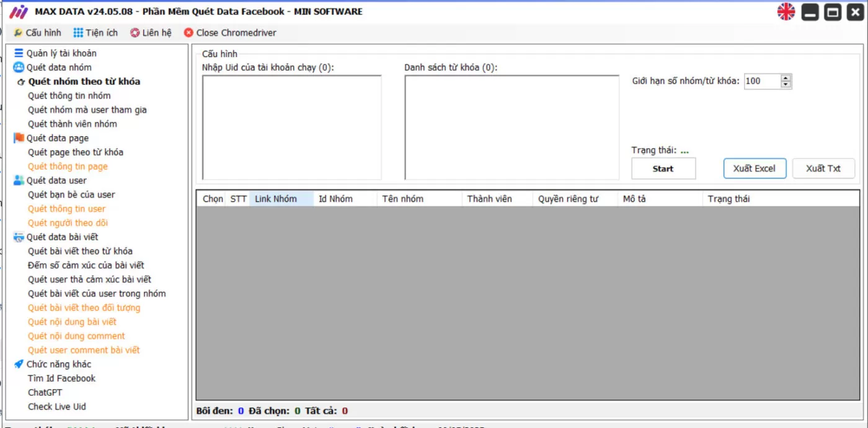Click the Nhập Uid account text area
The image size is (868, 428).
(x=291, y=128)
